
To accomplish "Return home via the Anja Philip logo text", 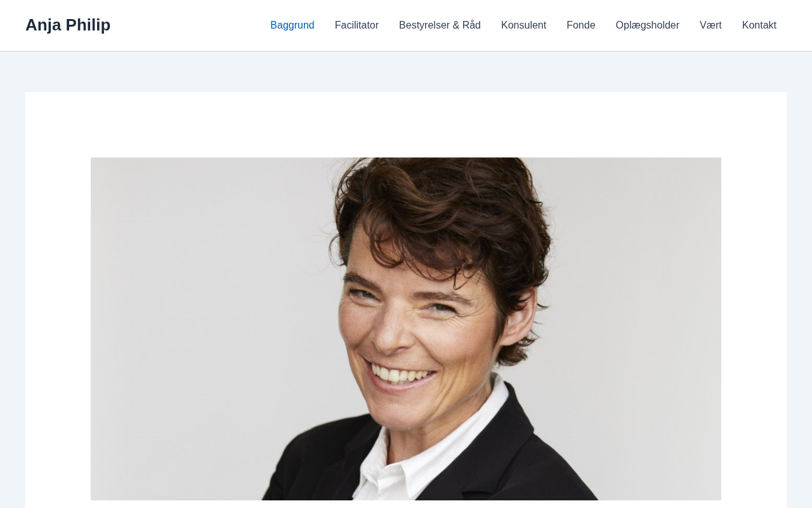I will (68, 25).
